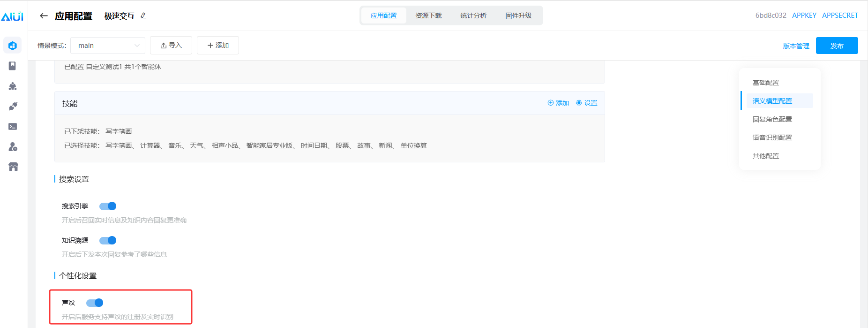Click the AIUI logo
Image resolution: width=868 pixels, height=328 pixels.
coord(12,16)
